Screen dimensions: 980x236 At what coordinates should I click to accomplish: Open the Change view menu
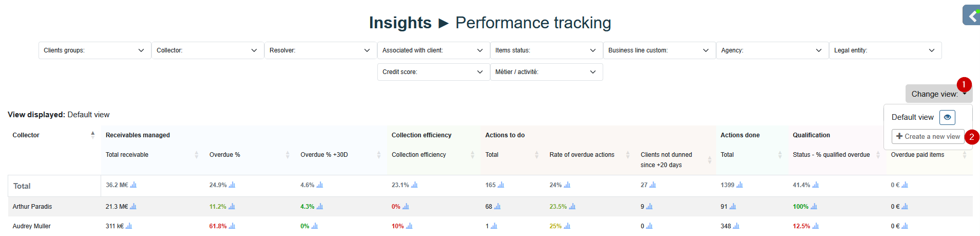click(938, 94)
